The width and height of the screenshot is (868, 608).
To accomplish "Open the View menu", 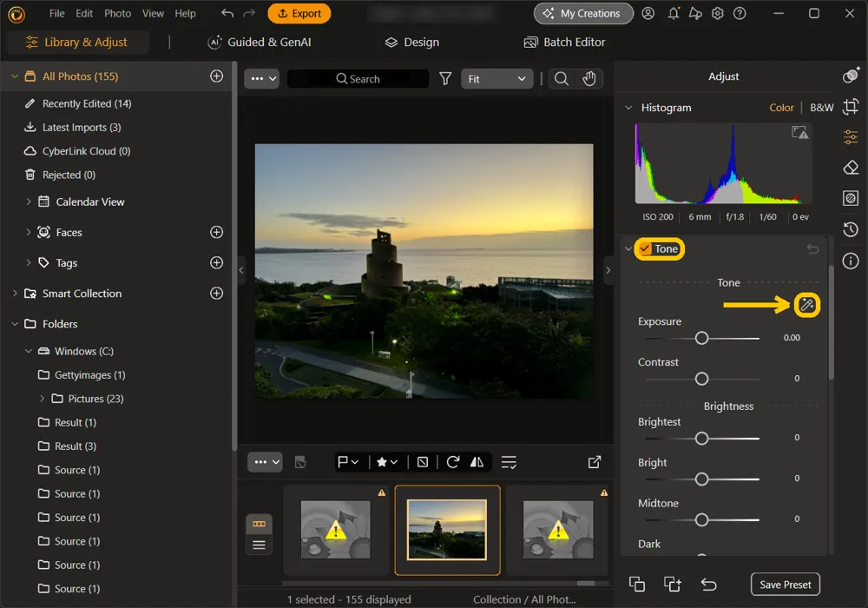I will coord(153,13).
